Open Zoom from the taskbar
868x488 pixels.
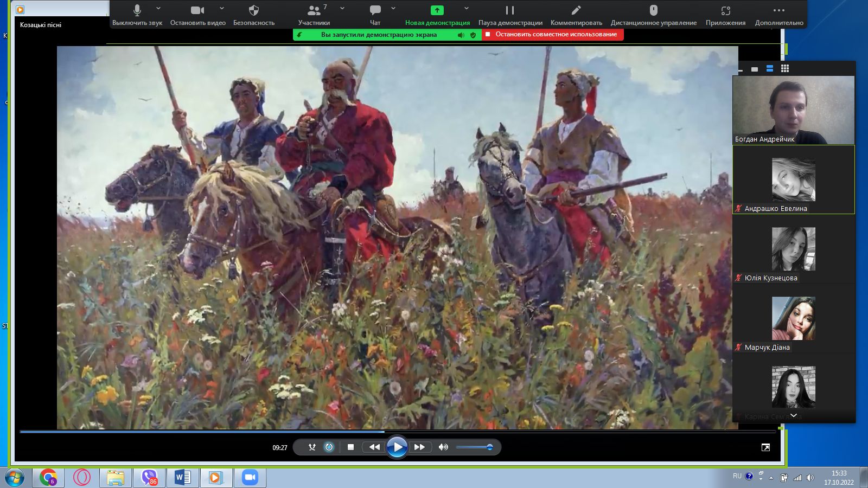tap(250, 478)
